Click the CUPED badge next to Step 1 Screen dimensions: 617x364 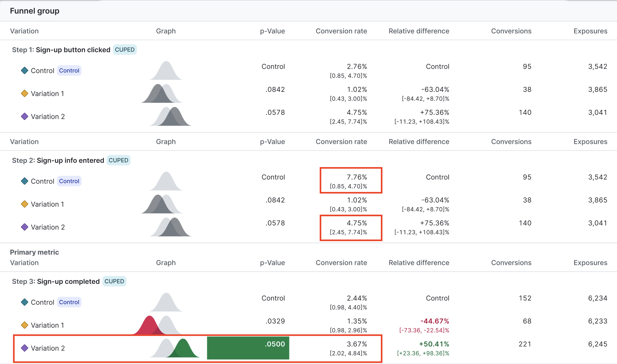125,50
